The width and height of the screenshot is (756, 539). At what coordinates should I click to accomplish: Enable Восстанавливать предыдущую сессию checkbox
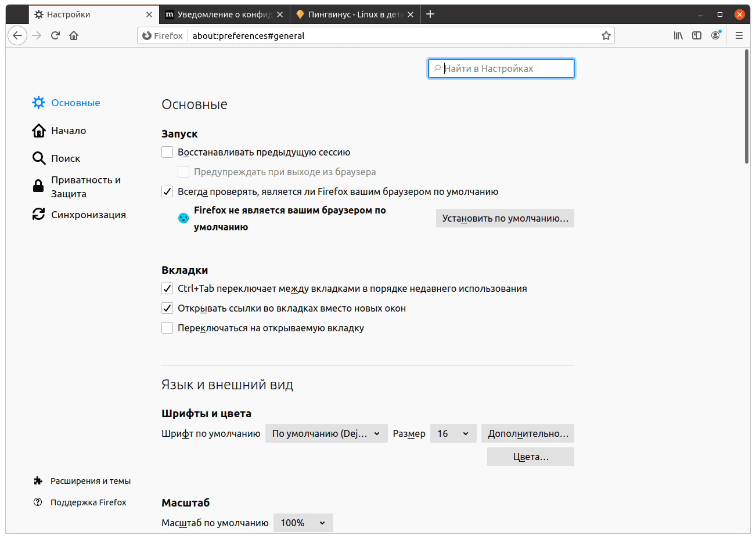coord(167,152)
